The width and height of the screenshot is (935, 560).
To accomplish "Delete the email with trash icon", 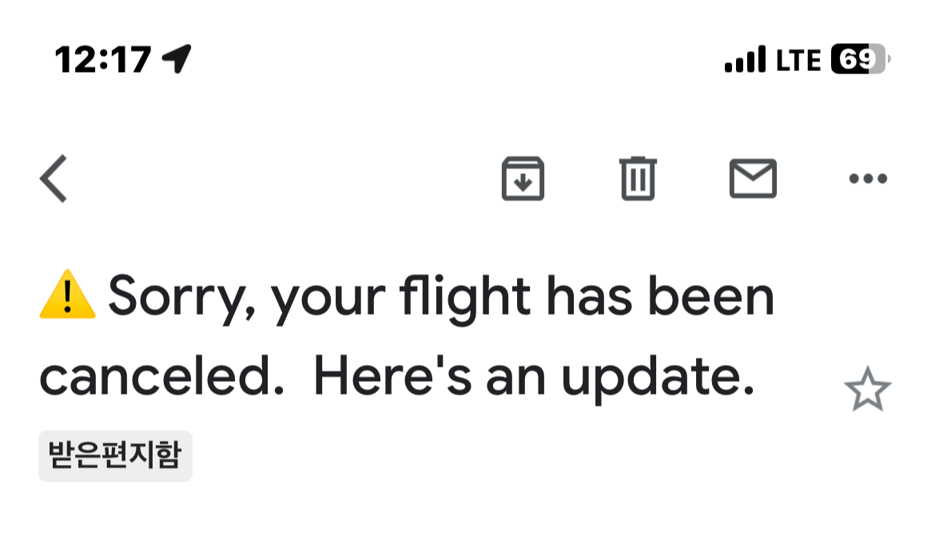I will [638, 179].
